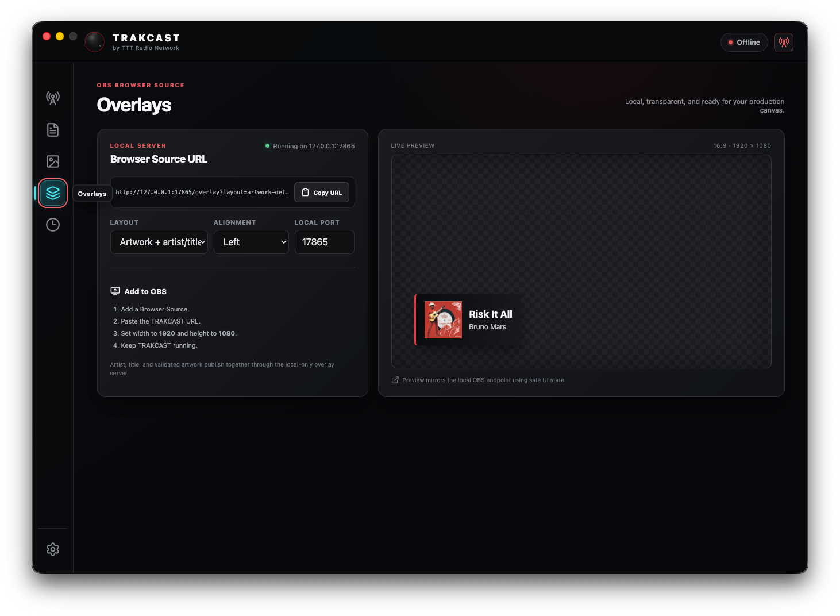Open the artwork image sidebar page
Screen dimensions: 840x616
[x=53, y=161]
